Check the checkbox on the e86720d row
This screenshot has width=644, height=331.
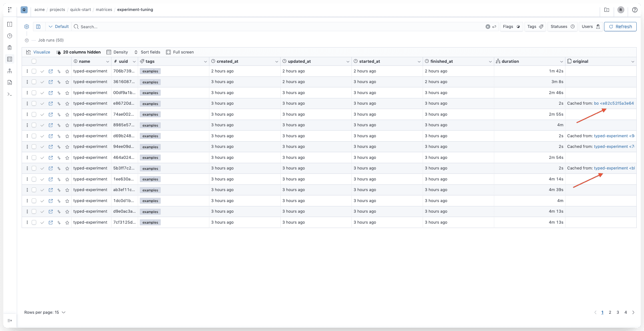[34, 103]
